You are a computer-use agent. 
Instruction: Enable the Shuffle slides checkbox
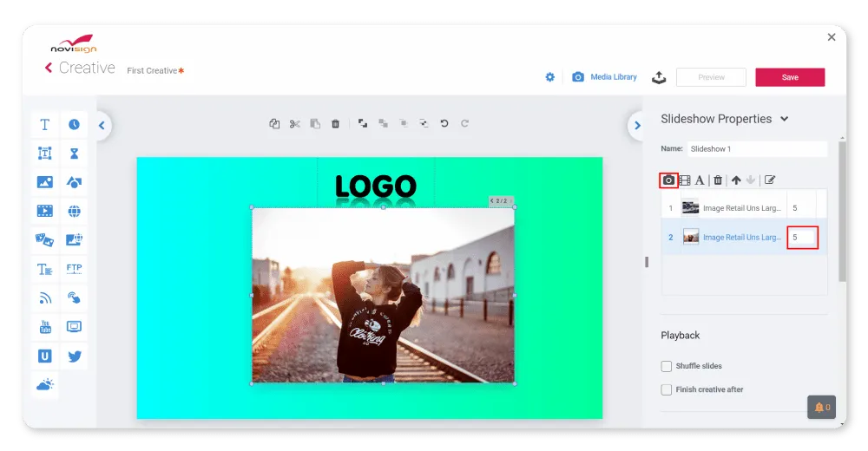[x=667, y=366]
